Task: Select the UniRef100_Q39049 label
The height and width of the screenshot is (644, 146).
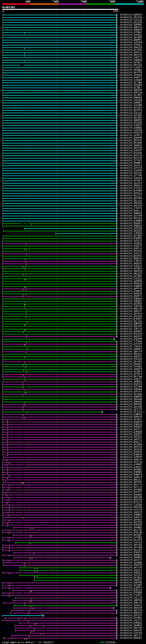Action: point(131,42)
